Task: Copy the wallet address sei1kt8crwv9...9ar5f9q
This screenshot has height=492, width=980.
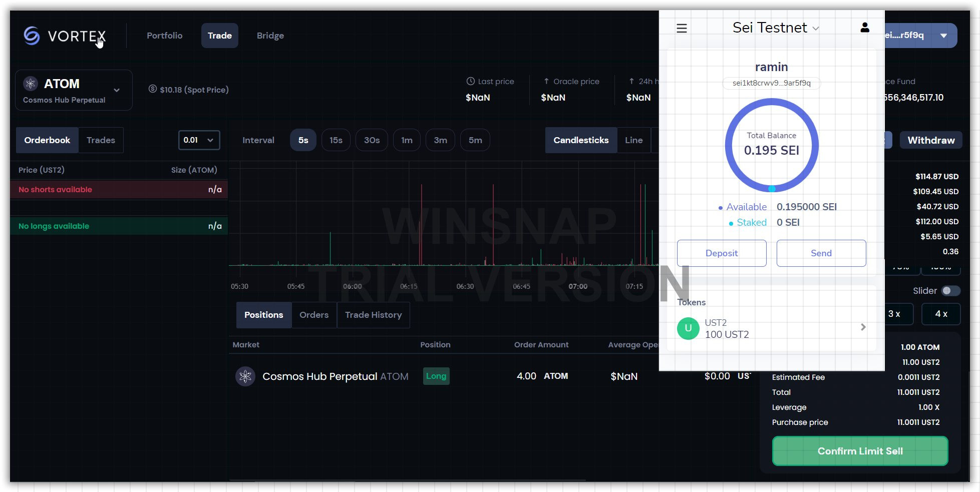Action: click(x=771, y=83)
